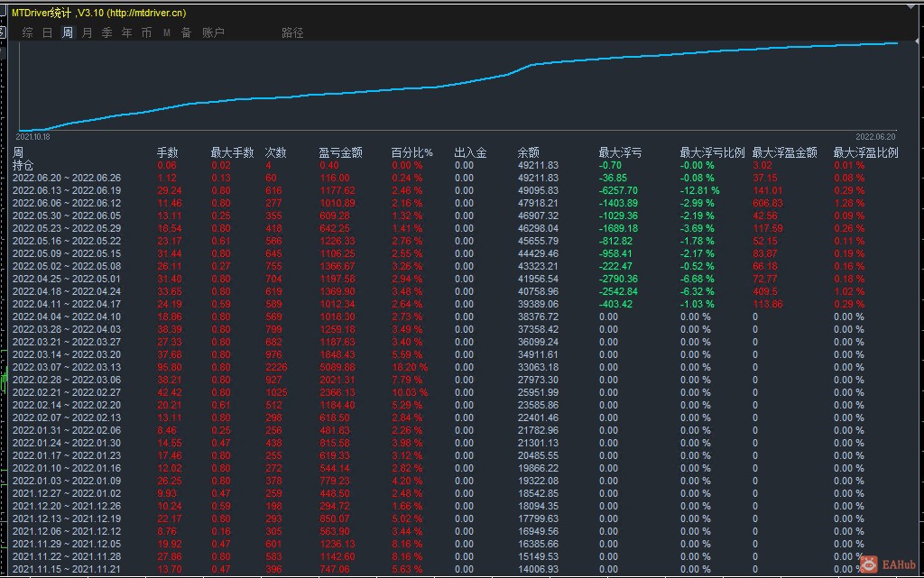Click the lots value 95.80

(169, 367)
